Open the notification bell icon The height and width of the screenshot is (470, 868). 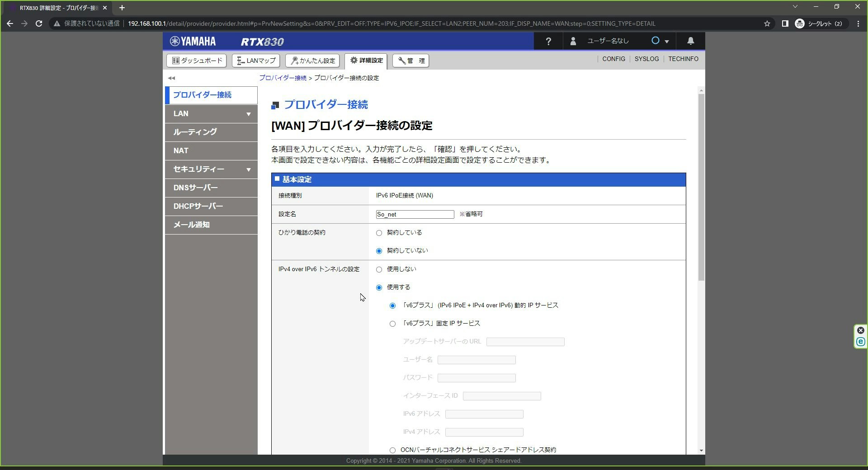[690, 41]
